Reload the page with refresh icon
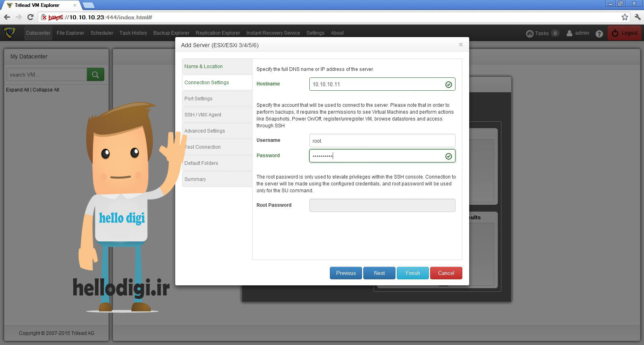The height and width of the screenshot is (345, 644). 30,17
